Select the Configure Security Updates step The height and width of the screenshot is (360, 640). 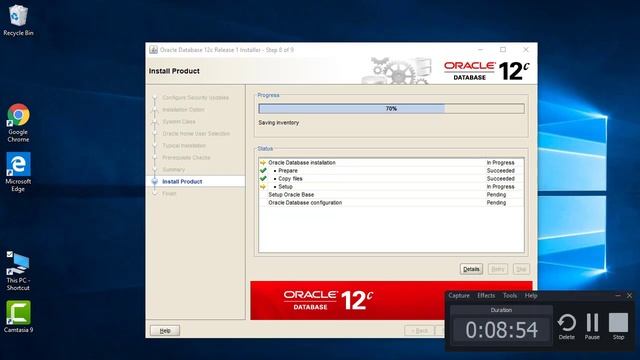point(196,98)
